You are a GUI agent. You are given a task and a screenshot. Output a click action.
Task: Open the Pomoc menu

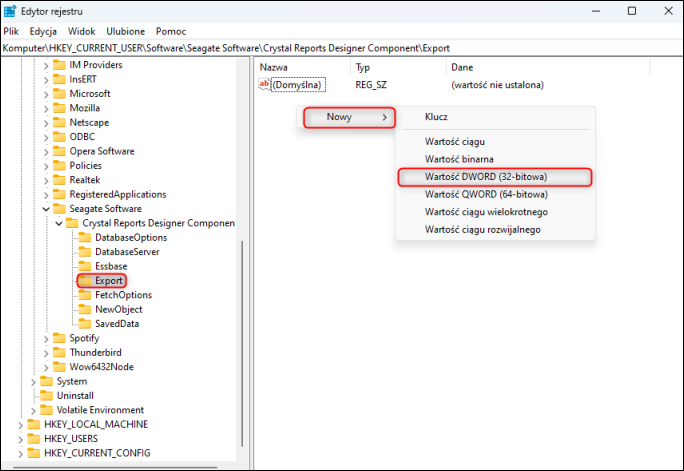tap(171, 31)
